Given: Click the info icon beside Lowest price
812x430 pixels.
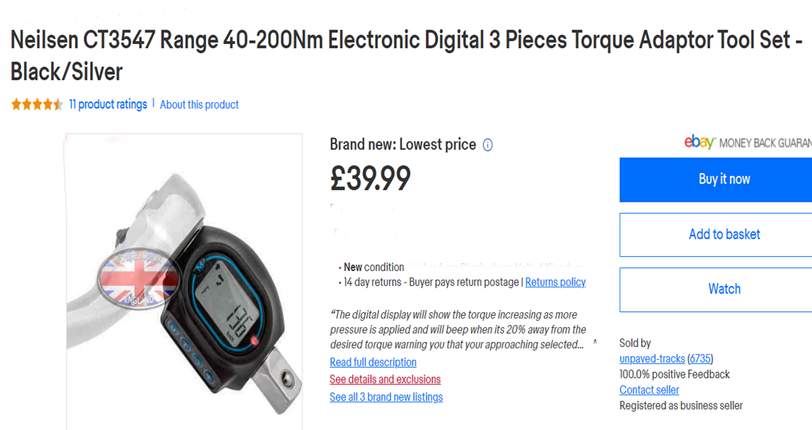Looking at the screenshot, I should [x=488, y=145].
